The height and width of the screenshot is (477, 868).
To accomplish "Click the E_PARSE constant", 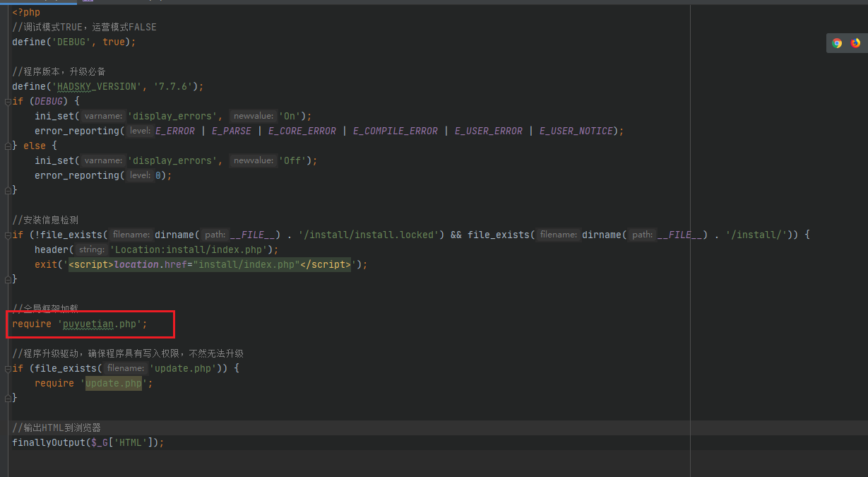I will click(x=232, y=131).
